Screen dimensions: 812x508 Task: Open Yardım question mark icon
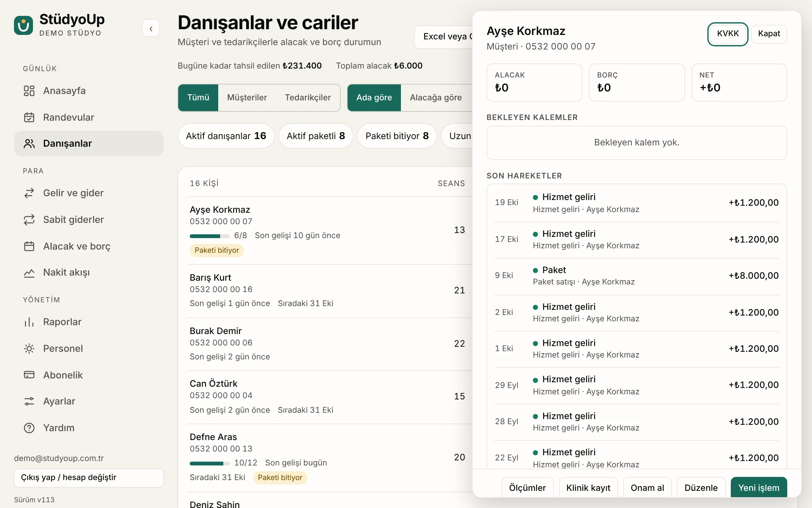29,428
